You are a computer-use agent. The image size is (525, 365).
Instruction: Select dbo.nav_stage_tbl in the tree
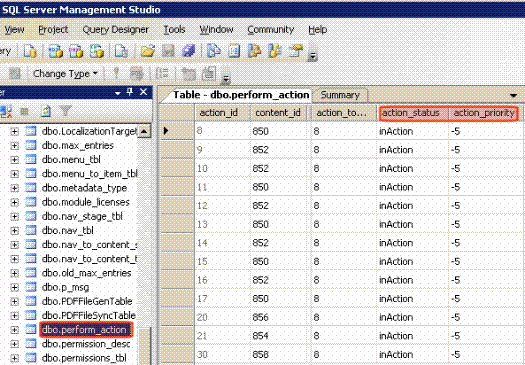point(82,217)
